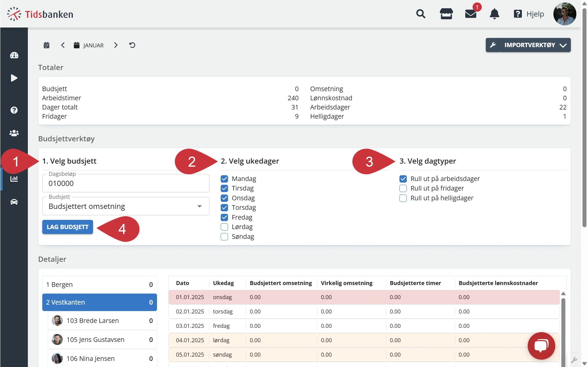The width and height of the screenshot is (588, 367).
Task: Check the Søndag checkbox
Action: tap(224, 236)
